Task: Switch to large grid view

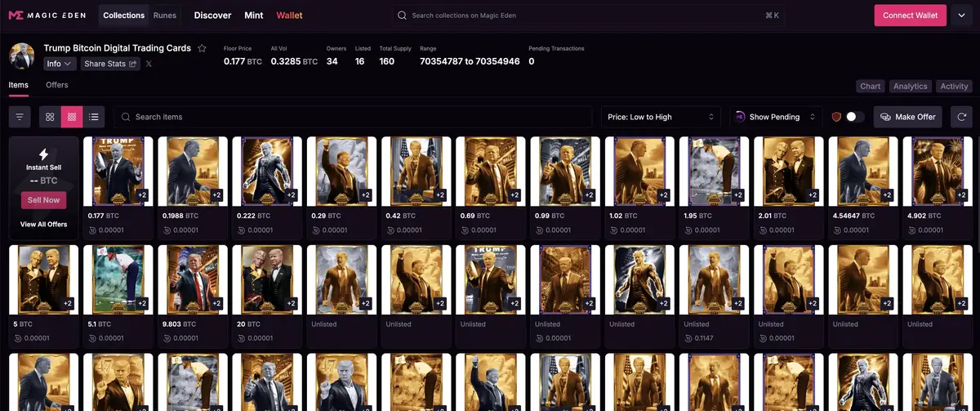Action: pyautogui.click(x=51, y=117)
